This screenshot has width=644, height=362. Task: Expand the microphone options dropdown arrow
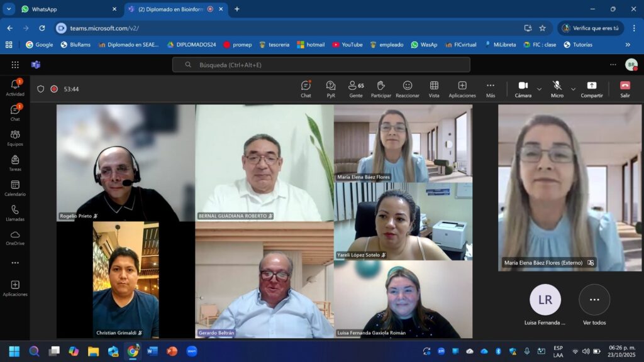[573, 89]
